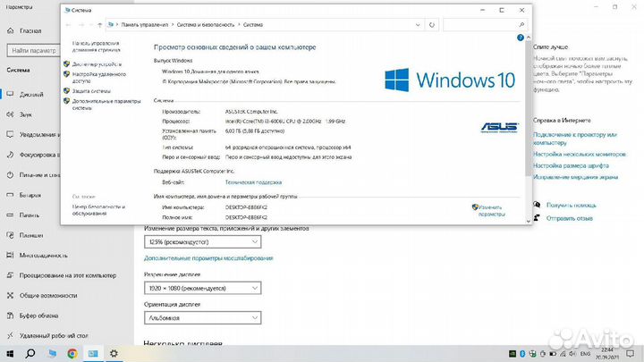Select Display in Settings sidebar
Screen dimensions: 644x362
coord(30,95)
